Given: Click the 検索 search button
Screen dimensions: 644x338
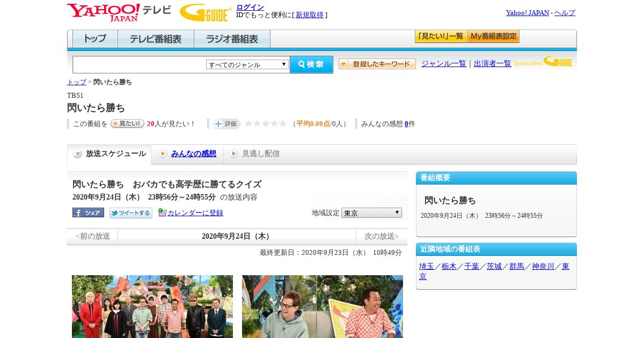Looking at the screenshot, I should point(311,64).
